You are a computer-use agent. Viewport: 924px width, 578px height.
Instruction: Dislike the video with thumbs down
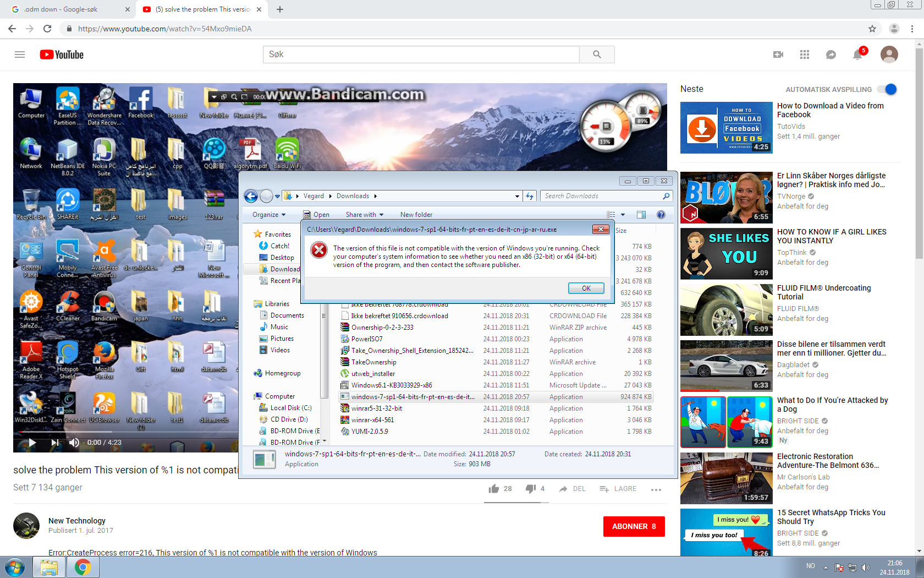pos(530,489)
